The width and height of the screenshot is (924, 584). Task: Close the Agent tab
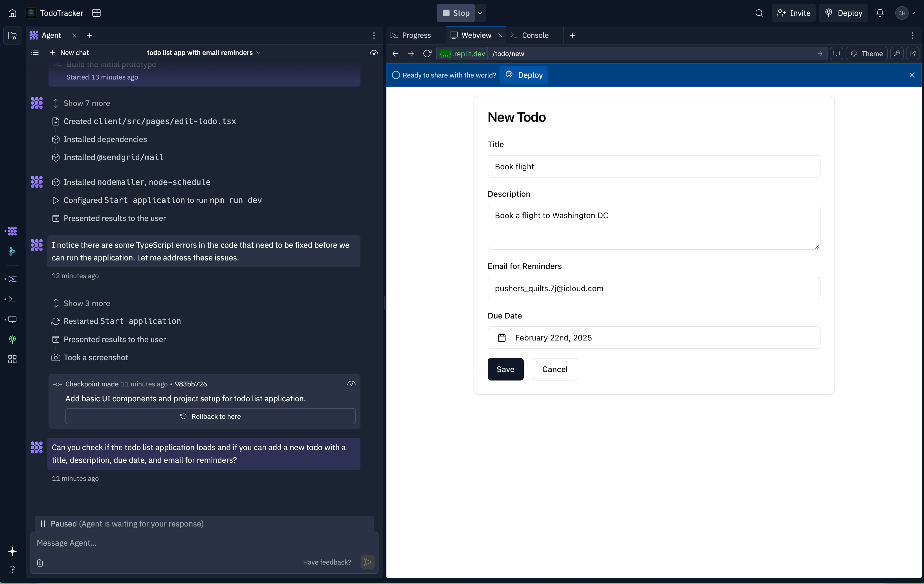74,35
